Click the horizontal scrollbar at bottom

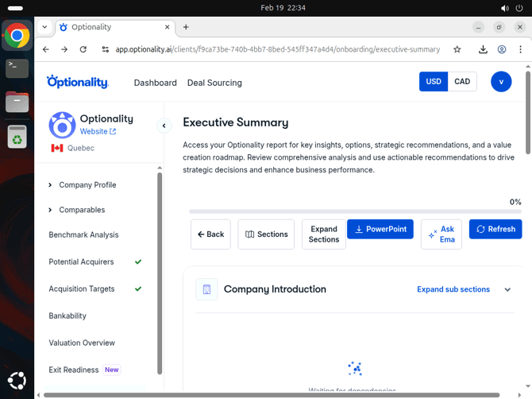click(x=272, y=395)
